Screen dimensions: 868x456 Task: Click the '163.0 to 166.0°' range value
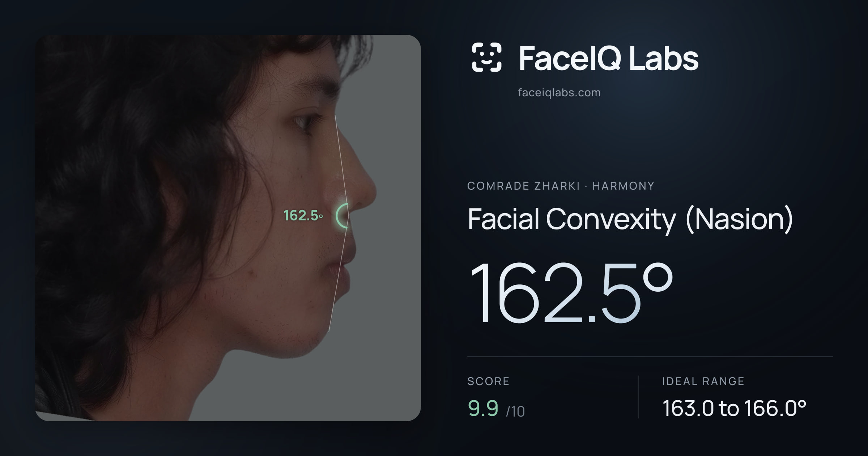click(734, 409)
